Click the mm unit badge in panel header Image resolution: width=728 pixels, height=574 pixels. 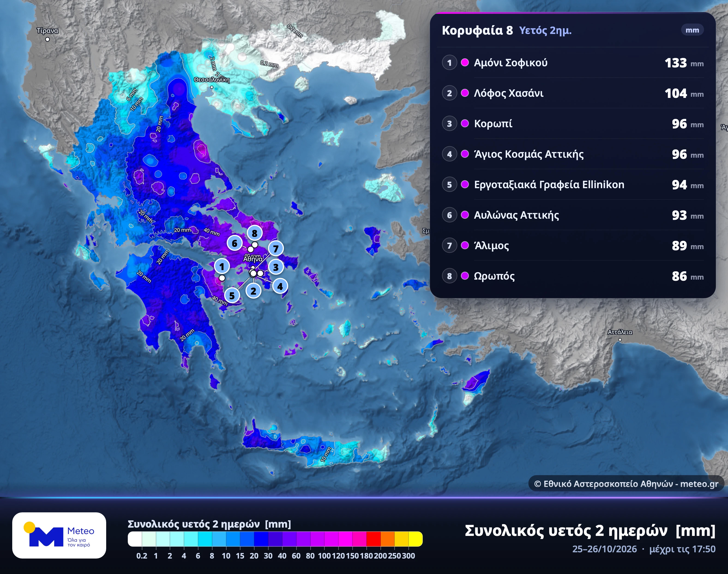click(x=692, y=30)
